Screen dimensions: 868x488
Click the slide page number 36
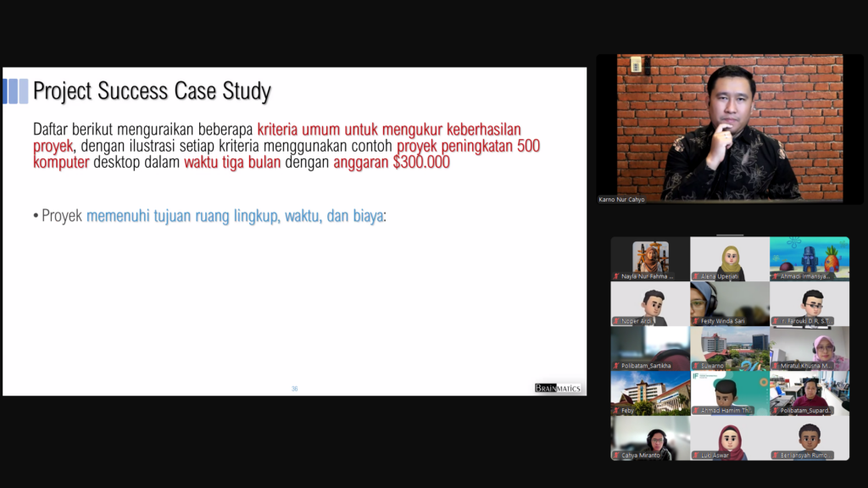pos(294,389)
